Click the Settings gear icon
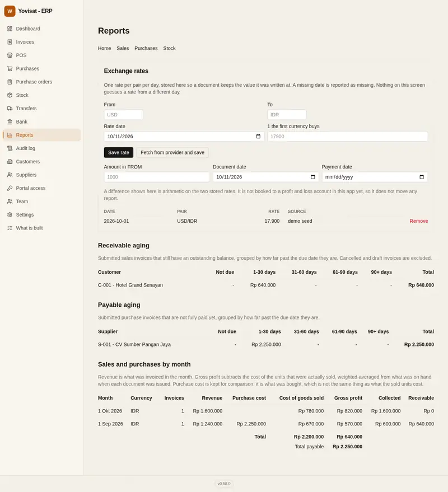This screenshot has height=492, width=448. (10, 214)
